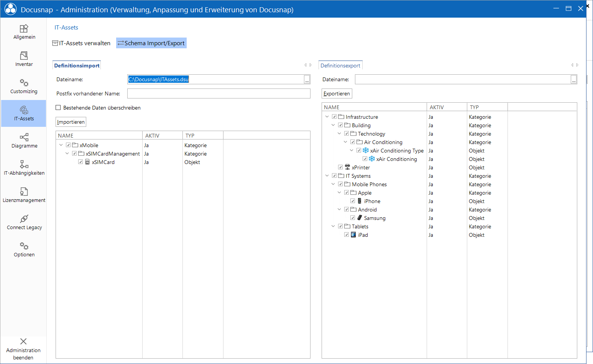Select the IT-Assets sidebar section

[24, 113]
